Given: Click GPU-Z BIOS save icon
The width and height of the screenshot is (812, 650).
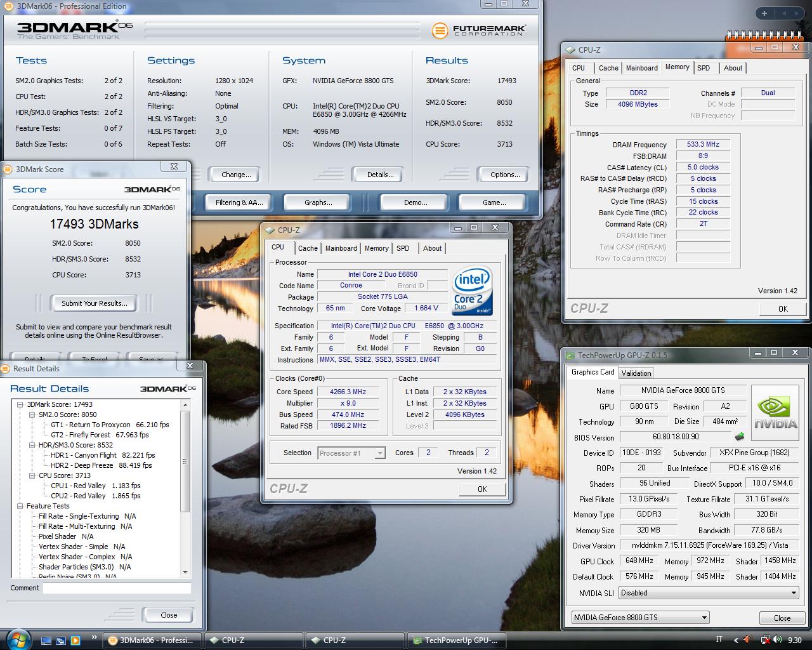Looking at the screenshot, I should coord(740,437).
